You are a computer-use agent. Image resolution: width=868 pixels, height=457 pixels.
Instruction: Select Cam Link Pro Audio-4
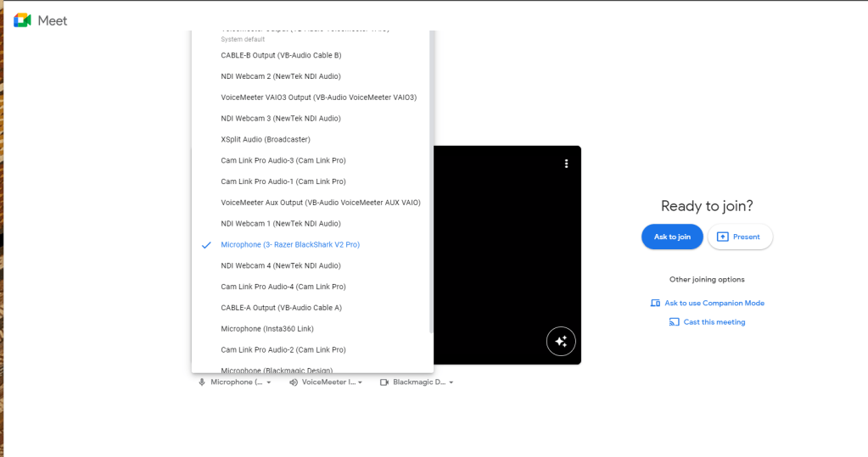(312, 287)
